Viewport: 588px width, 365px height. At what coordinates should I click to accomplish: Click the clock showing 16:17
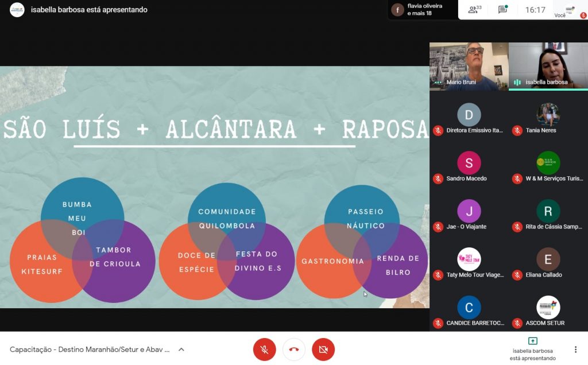pyautogui.click(x=535, y=10)
